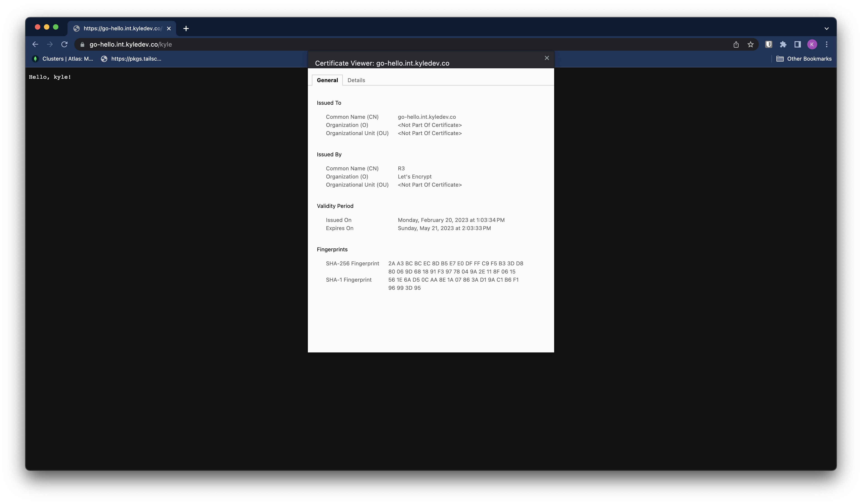Bookmark this page with the star icon
This screenshot has height=504, width=862.
pos(750,44)
